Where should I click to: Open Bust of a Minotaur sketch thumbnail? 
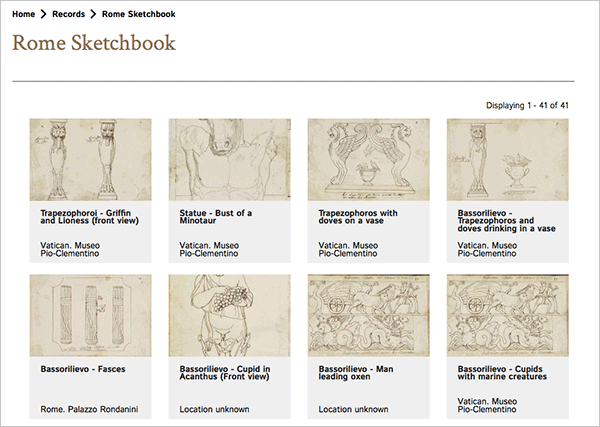230,160
